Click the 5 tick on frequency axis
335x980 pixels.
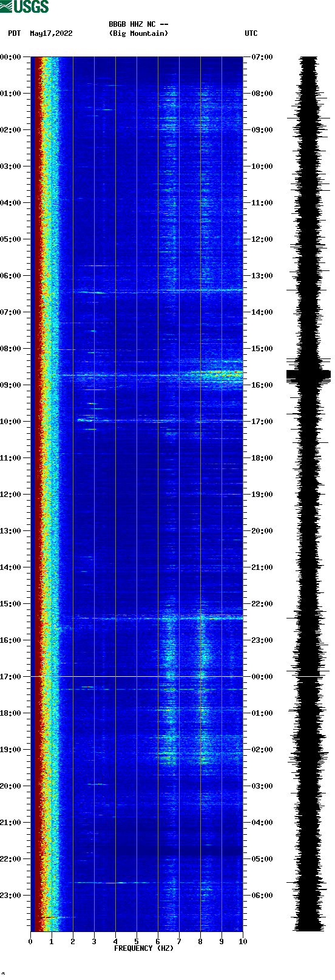click(137, 942)
